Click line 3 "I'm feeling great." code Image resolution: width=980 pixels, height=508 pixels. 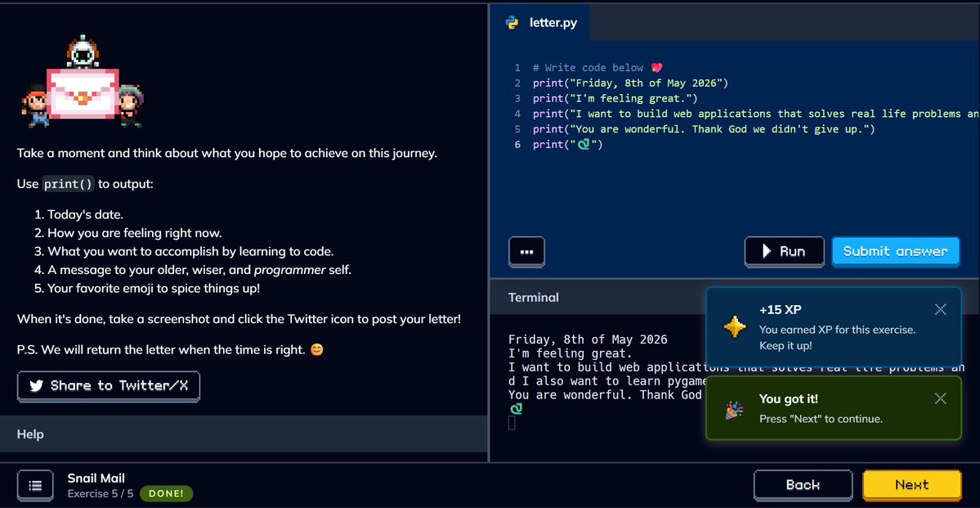615,98
